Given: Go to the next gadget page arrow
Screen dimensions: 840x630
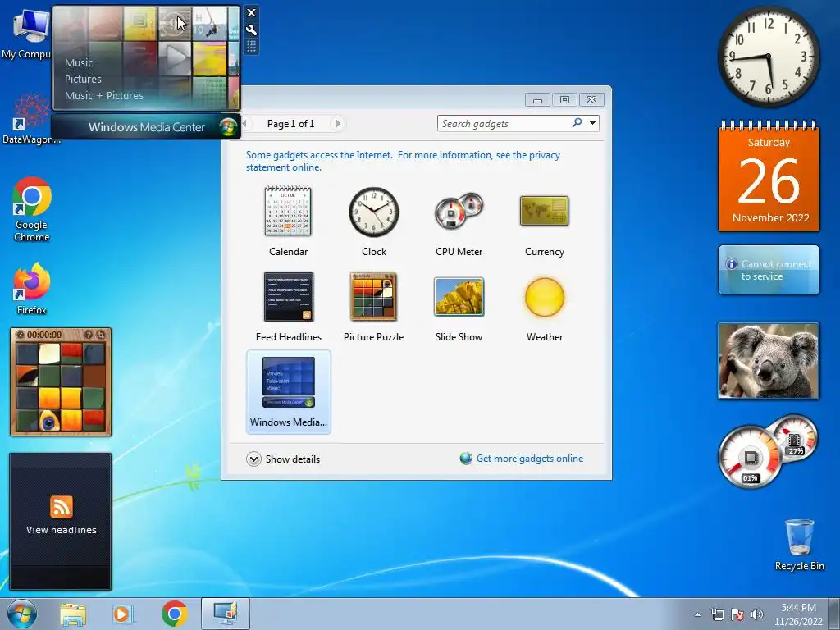Looking at the screenshot, I should point(337,124).
